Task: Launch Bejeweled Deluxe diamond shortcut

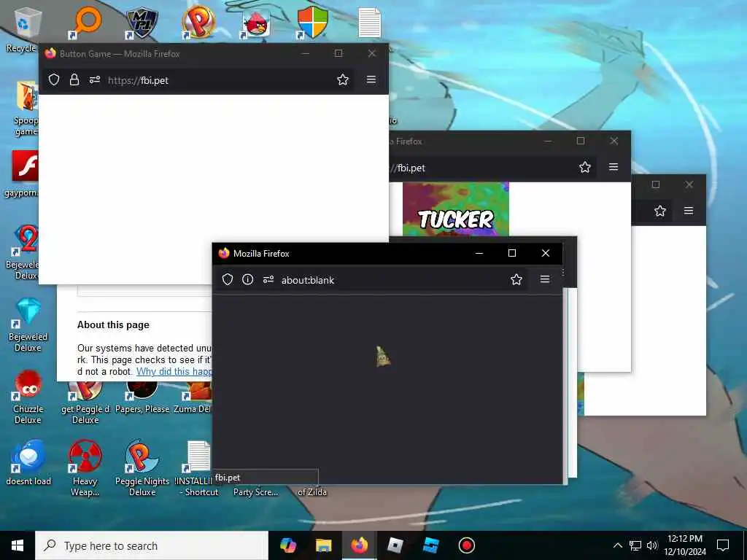Action: [x=28, y=312]
